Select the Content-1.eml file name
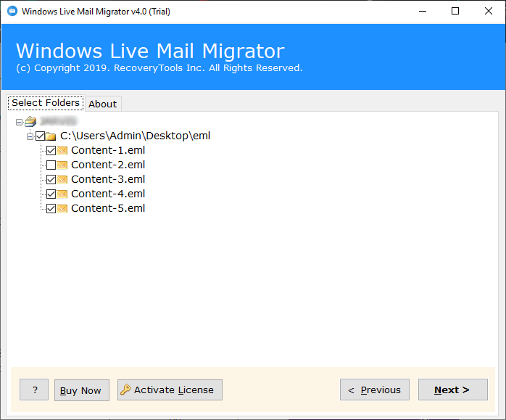The width and height of the screenshot is (506, 420). (x=108, y=150)
